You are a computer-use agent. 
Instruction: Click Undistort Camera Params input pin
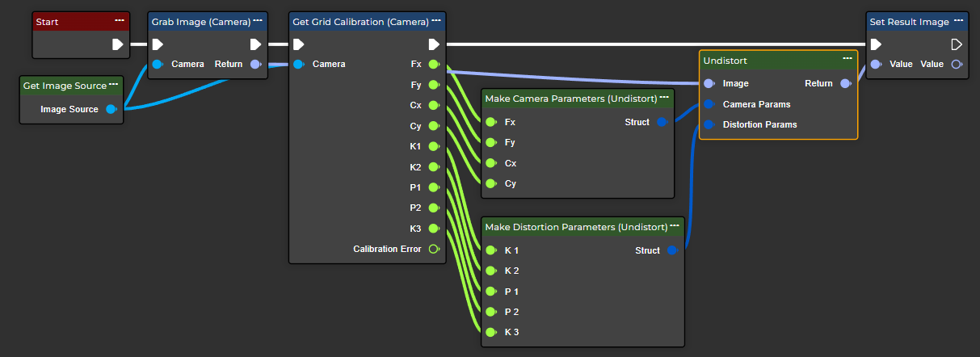709,104
